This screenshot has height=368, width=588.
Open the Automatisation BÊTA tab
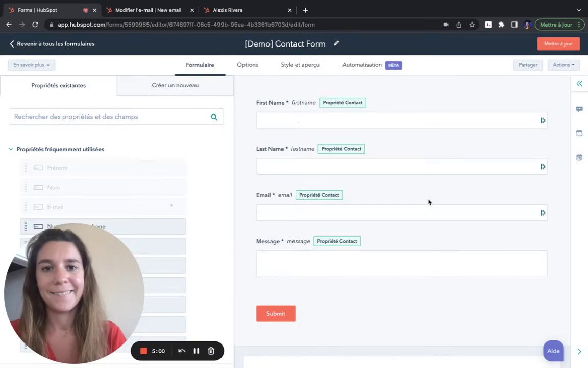372,65
